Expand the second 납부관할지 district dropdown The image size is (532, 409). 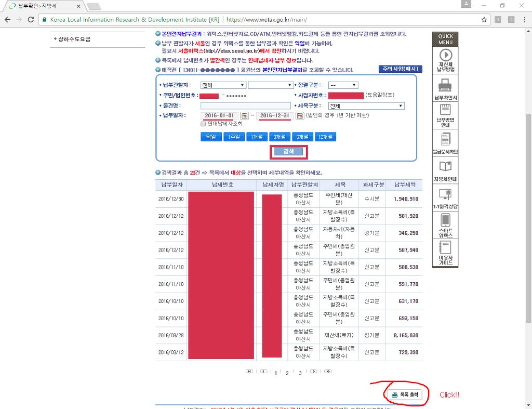click(270, 85)
